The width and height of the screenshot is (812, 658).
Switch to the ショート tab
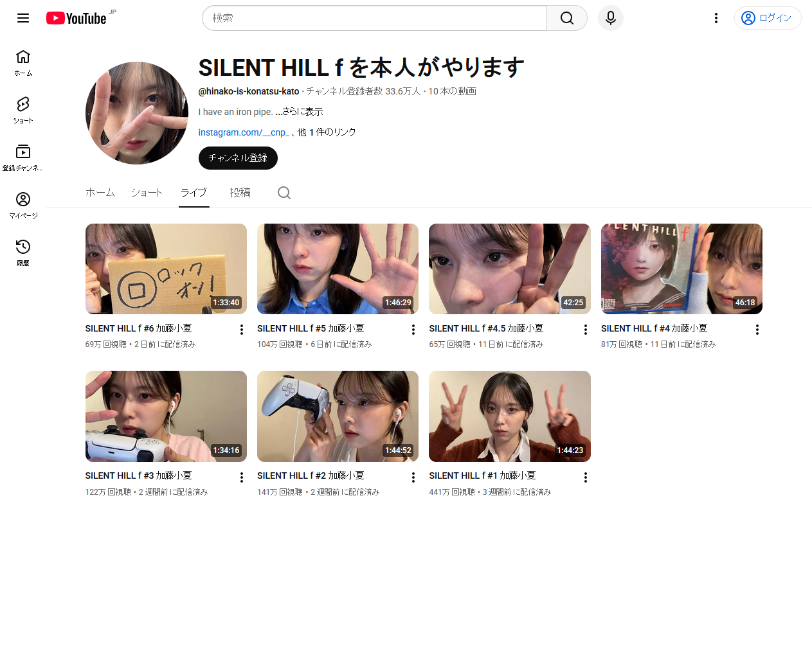coord(147,193)
